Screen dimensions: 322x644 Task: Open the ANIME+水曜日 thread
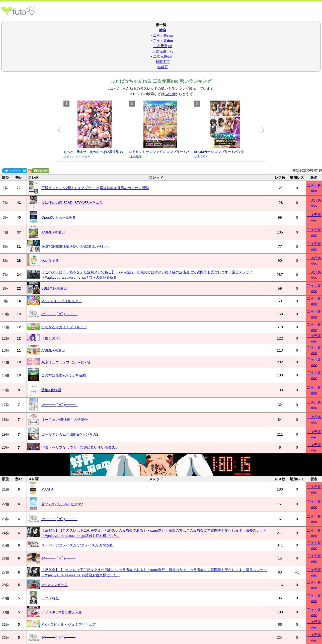coord(53,350)
